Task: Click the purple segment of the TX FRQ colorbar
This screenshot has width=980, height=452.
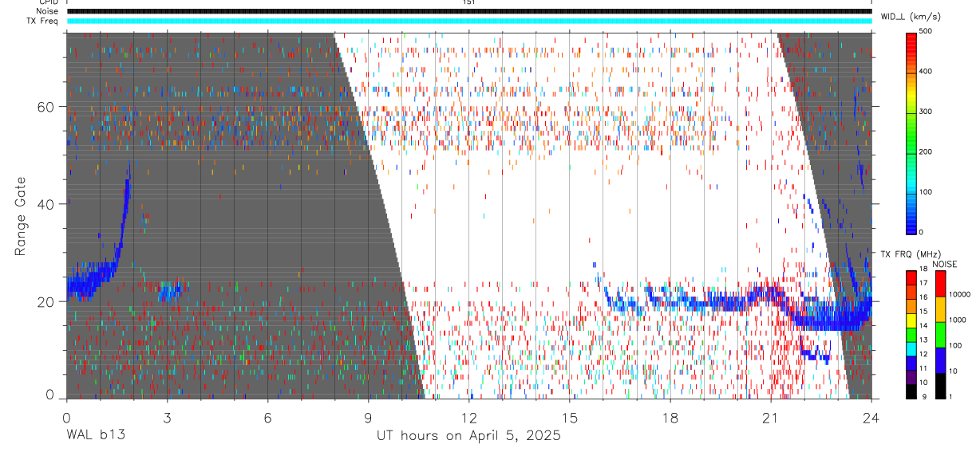Action: (911, 377)
